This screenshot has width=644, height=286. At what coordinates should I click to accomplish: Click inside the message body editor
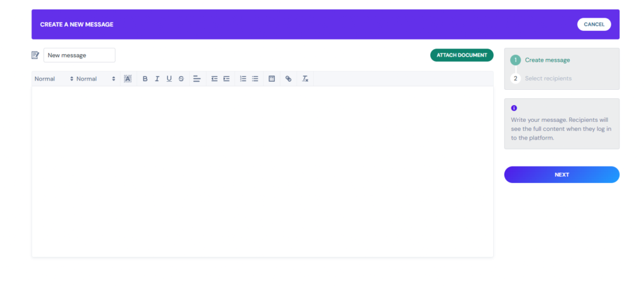click(x=262, y=172)
